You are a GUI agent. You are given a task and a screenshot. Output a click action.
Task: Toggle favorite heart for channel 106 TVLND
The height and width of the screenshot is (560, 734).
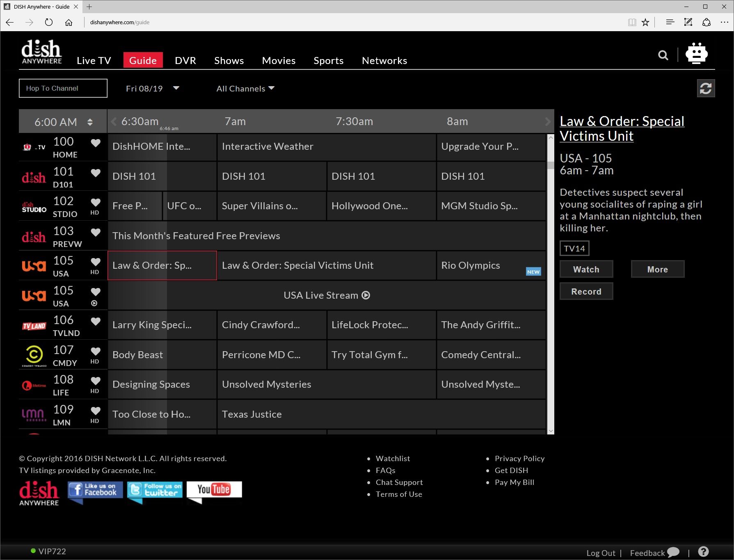tap(96, 321)
